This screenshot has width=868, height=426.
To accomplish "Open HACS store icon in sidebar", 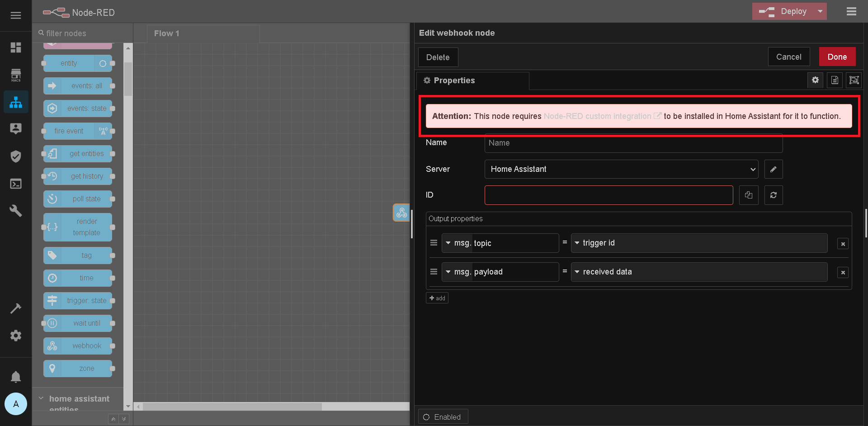I will coord(16,75).
